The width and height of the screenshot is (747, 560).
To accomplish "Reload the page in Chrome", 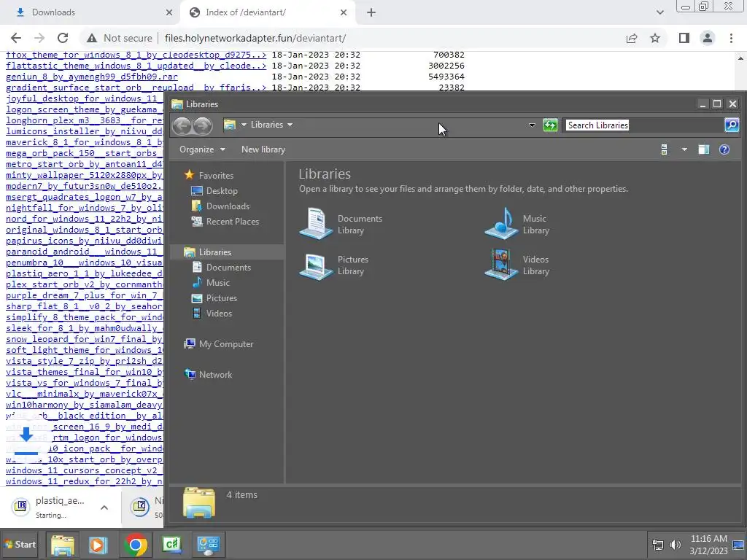I will [63, 38].
